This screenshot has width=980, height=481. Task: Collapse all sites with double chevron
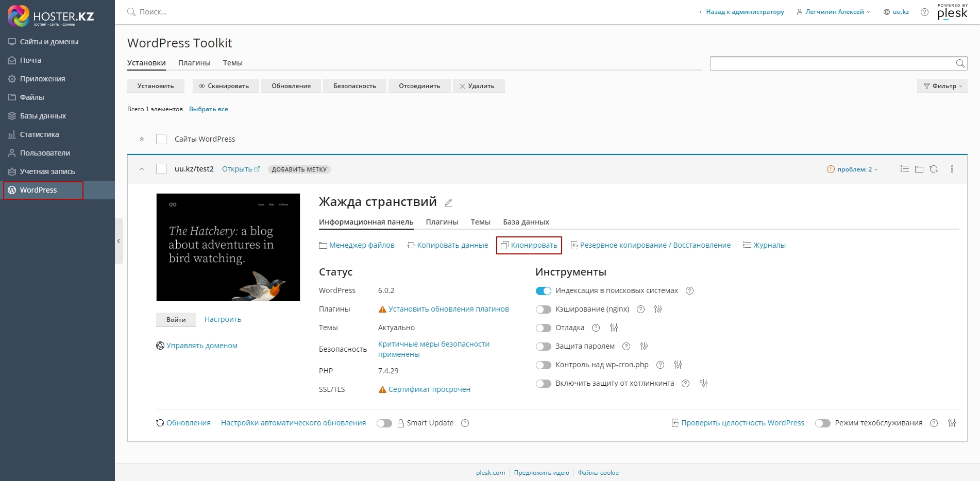[142, 139]
